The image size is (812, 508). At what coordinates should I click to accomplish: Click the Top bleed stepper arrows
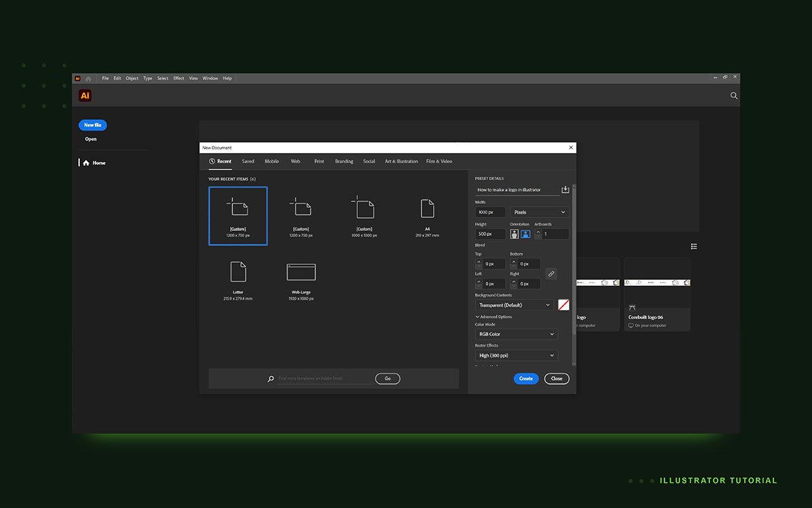[479, 263]
